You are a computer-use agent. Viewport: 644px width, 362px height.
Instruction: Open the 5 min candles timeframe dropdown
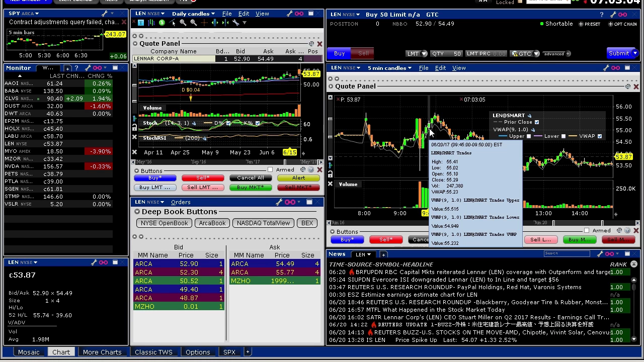(x=388, y=68)
